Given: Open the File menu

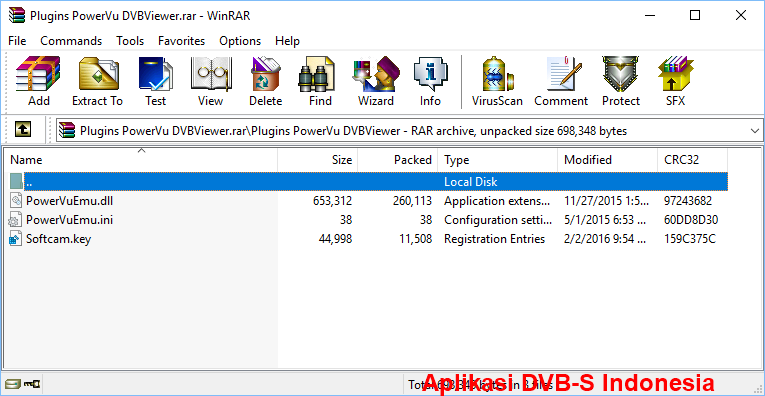Looking at the screenshot, I should click(x=17, y=41).
